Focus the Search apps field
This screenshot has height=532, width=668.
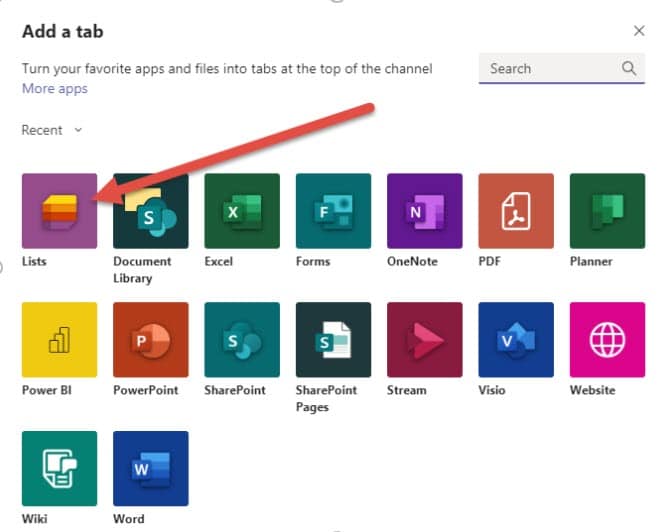[562, 68]
